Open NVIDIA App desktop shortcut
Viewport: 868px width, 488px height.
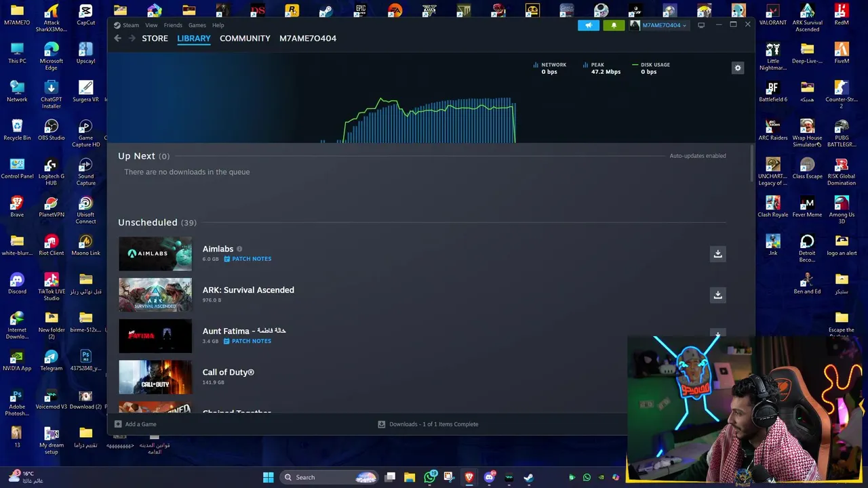point(17,360)
